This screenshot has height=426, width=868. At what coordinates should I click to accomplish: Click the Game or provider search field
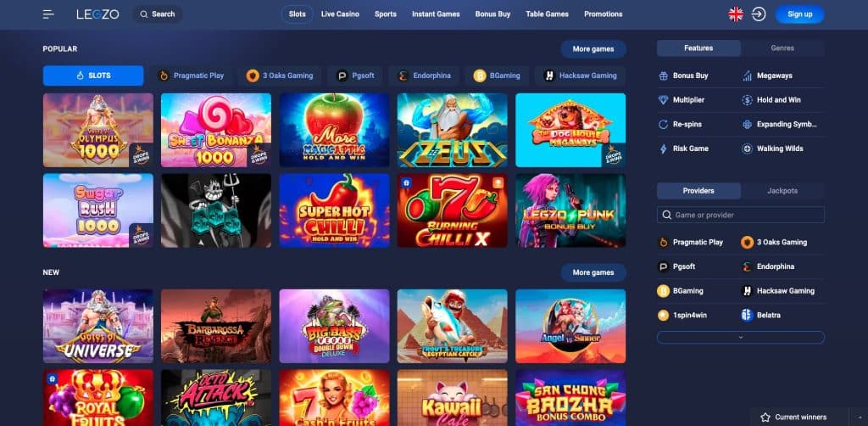[x=741, y=215]
